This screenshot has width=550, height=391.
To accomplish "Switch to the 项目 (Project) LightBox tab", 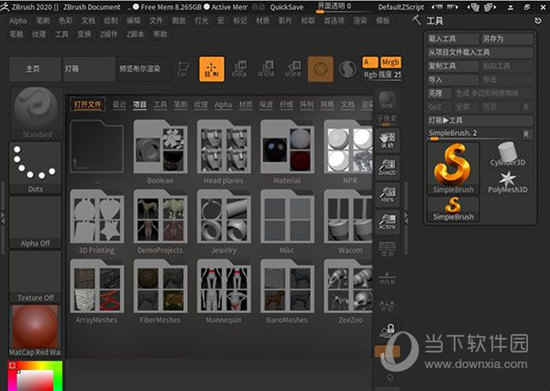I will [x=140, y=104].
